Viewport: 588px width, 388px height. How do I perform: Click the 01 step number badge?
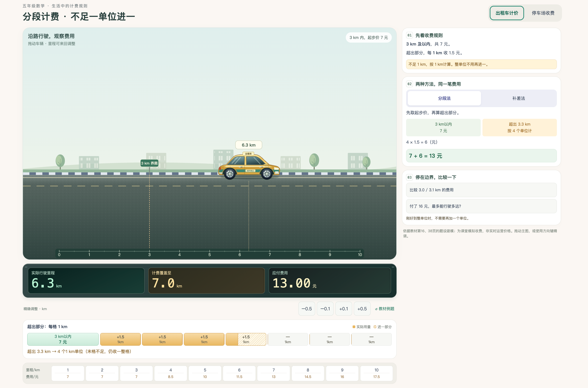tap(410, 35)
